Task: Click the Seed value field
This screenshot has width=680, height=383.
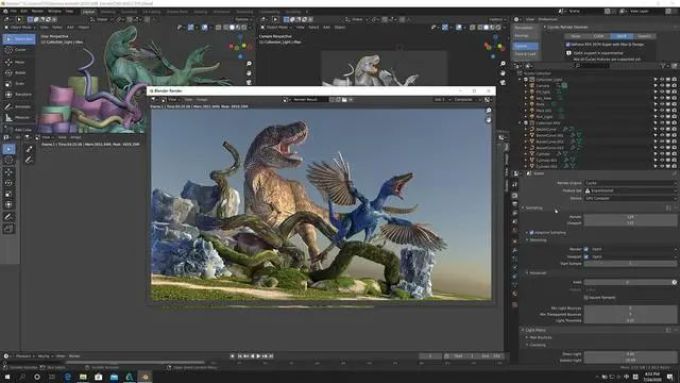Action: [x=627, y=282]
